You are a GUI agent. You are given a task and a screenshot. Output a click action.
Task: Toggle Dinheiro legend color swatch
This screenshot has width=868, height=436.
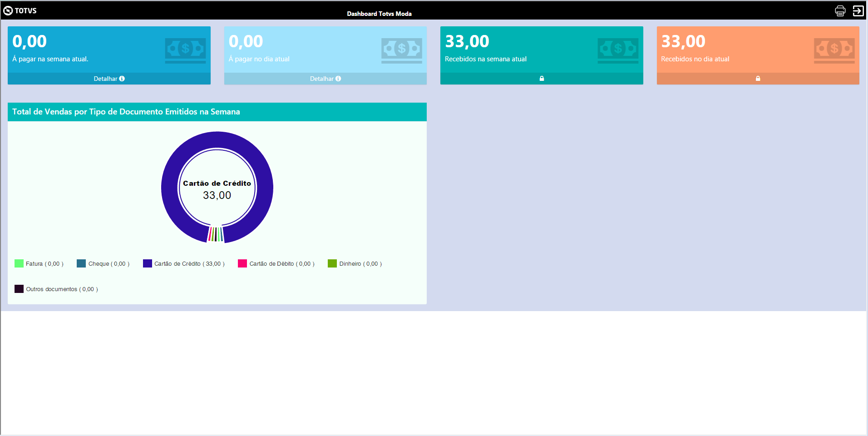tap(332, 263)
